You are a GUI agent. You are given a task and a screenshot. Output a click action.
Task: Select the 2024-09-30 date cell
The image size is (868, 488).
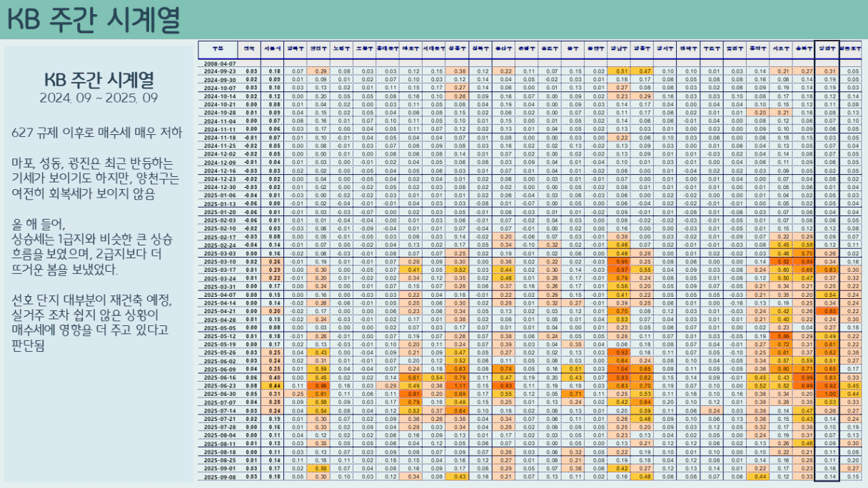(220, 79)
